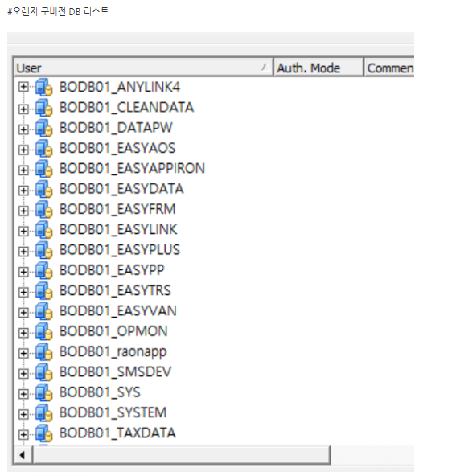Expand the BODB01_SMSDEV tree node
464x476 pixels.
coord(23,374)
